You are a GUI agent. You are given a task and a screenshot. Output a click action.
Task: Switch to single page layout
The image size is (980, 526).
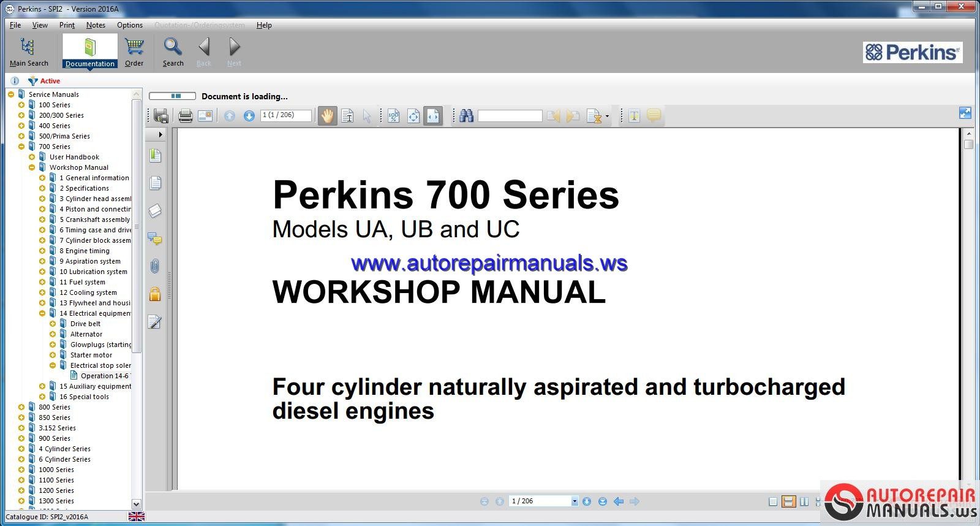point(773,501)
